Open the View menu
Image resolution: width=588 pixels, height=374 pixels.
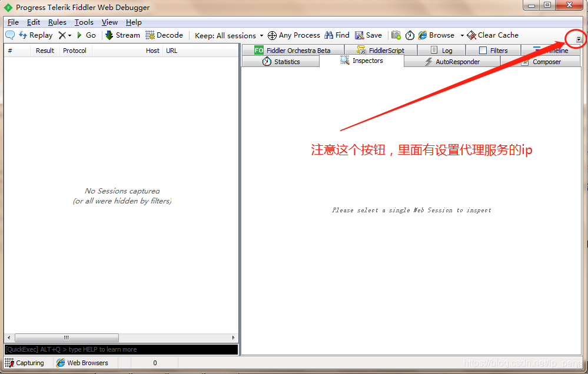coord(109,22)
